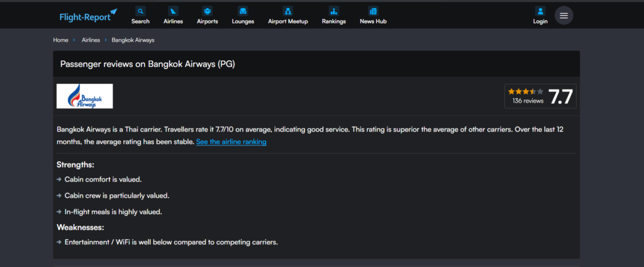Go to Airlines nav label
This screenshot has width=644, height=267.
click(174, 21)
